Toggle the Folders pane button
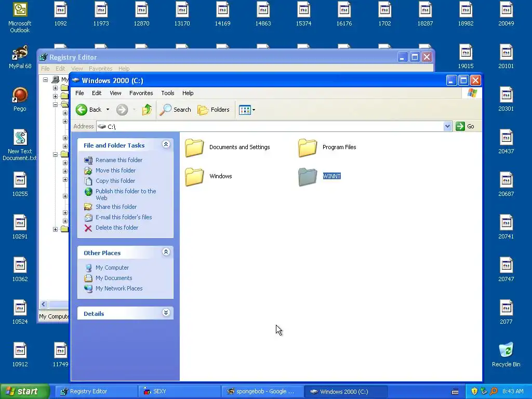 214,110
